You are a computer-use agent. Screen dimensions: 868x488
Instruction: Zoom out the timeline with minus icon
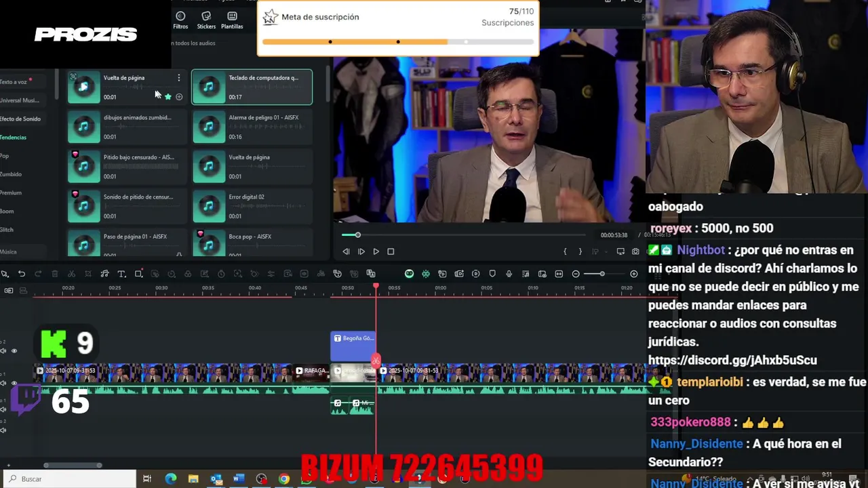click(x=576, y=274)
